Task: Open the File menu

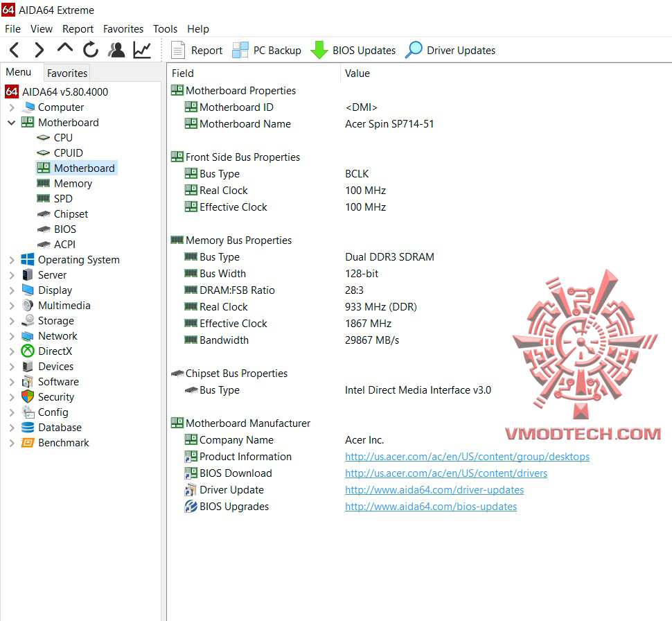Action: pyautogui.click(x=12, y=29)
